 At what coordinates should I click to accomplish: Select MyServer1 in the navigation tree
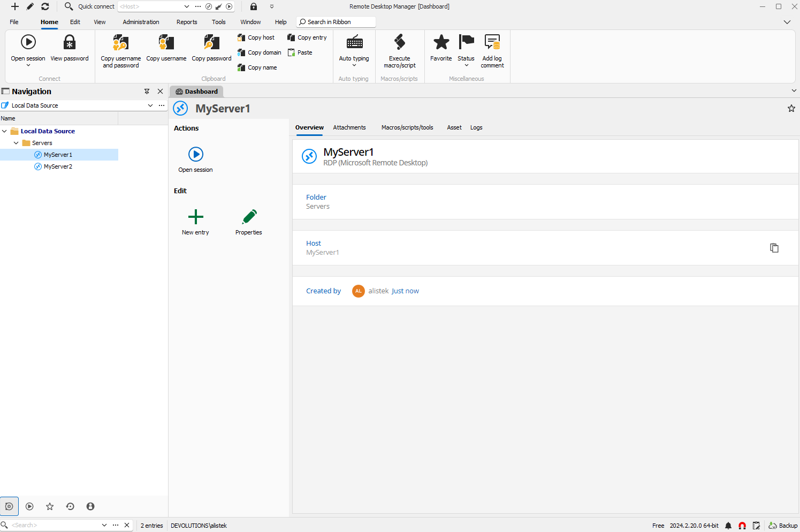point(59,155)
